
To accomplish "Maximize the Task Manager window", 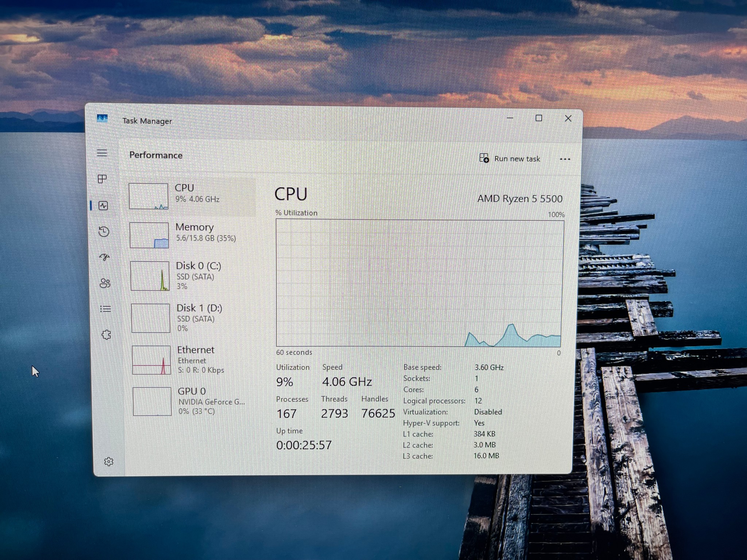I will click(539, 118).
